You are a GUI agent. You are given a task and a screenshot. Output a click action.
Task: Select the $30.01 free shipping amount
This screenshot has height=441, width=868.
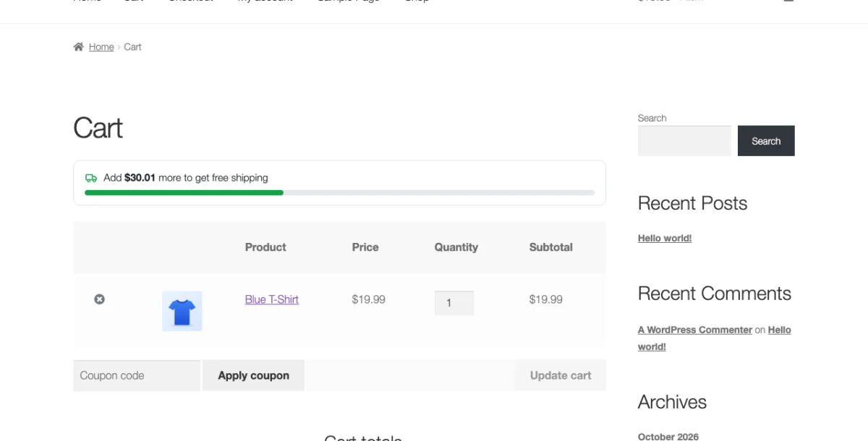(x=140, y=178)
